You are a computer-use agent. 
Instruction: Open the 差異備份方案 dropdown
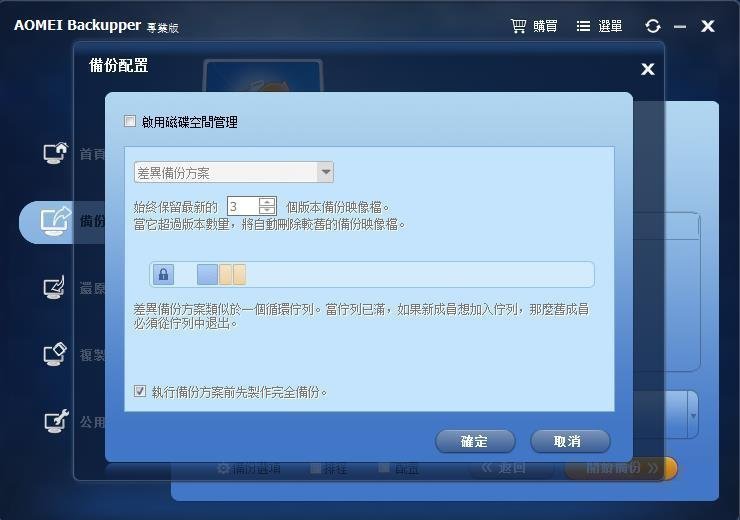coord(234,172)
